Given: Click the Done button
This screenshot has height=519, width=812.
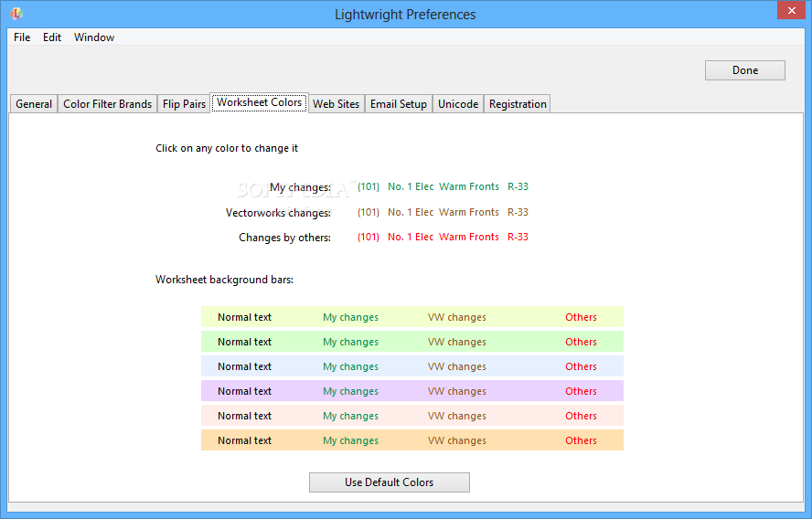Looking at the screenshot, I should pos(744,70).
